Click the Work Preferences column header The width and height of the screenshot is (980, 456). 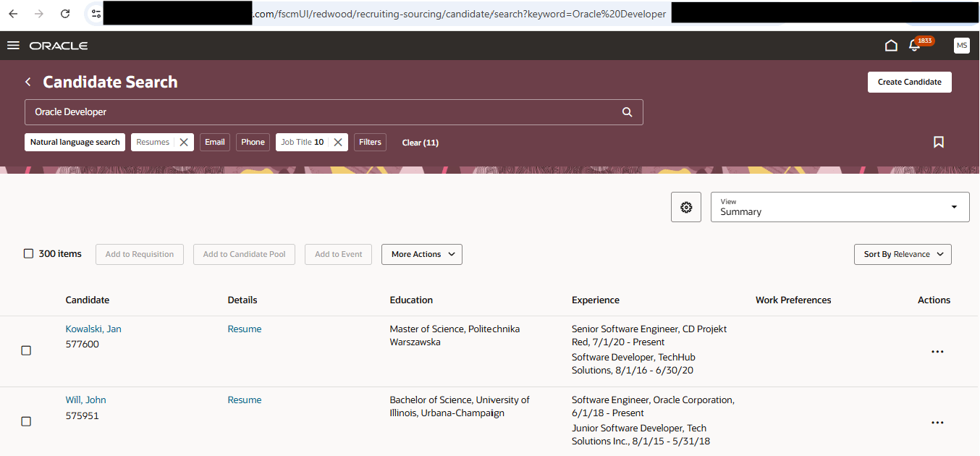(x=793, y=300)
